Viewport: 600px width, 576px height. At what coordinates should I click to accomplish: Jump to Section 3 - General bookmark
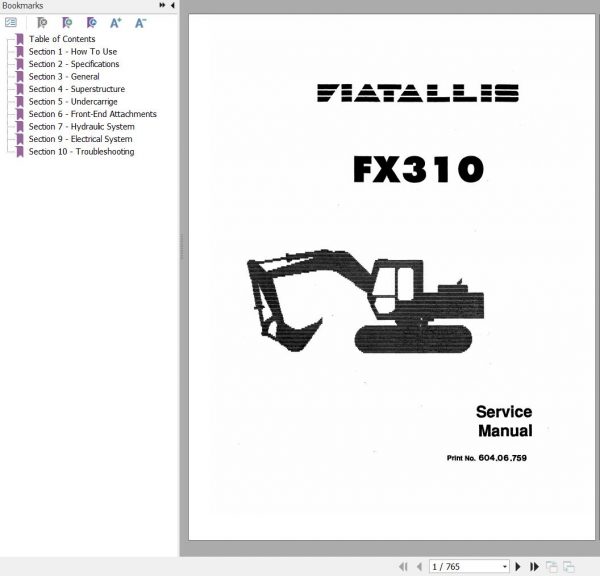click(64, 77)
